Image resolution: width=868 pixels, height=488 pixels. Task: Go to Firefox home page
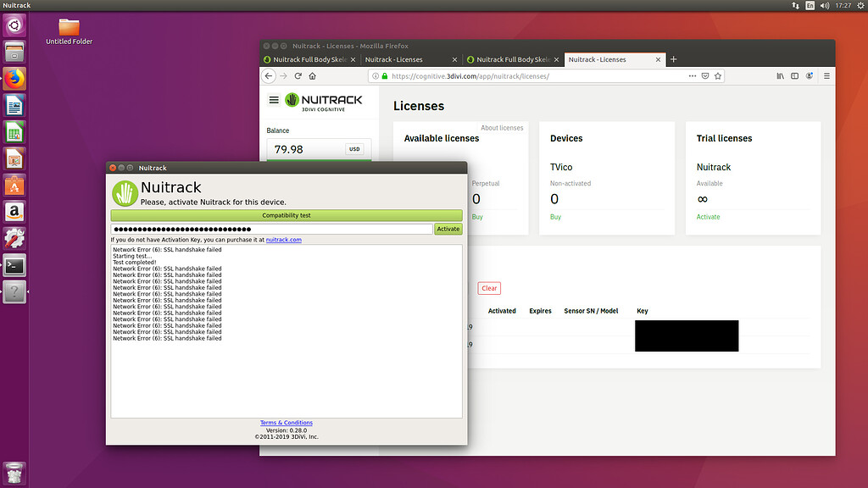(312, 75)
